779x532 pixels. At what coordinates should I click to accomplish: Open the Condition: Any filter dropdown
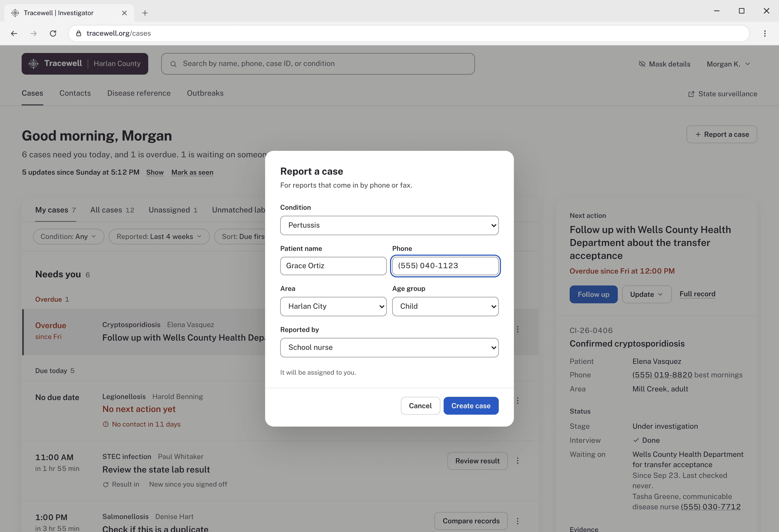pos(68,236)
